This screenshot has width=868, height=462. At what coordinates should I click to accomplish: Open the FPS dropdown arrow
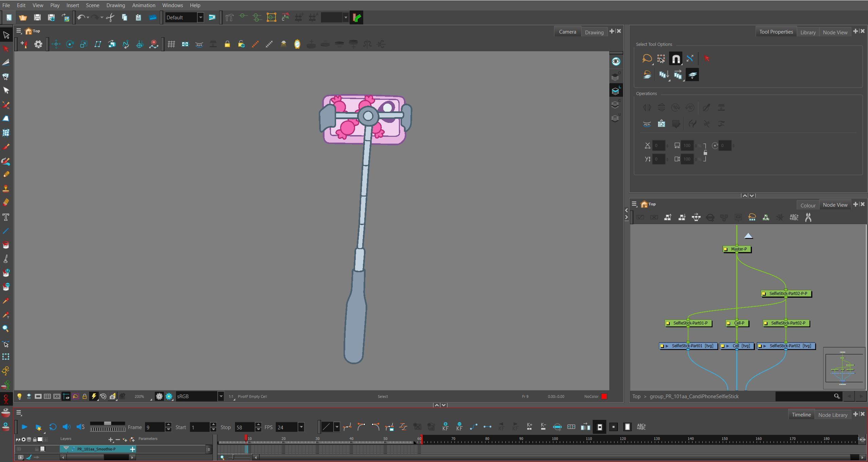point(301,427)
